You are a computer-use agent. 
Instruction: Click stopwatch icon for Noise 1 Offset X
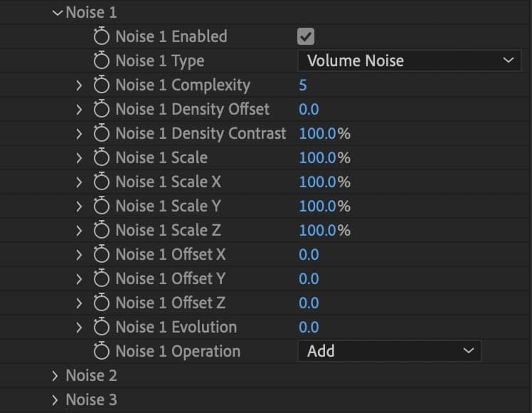(102, 254)
